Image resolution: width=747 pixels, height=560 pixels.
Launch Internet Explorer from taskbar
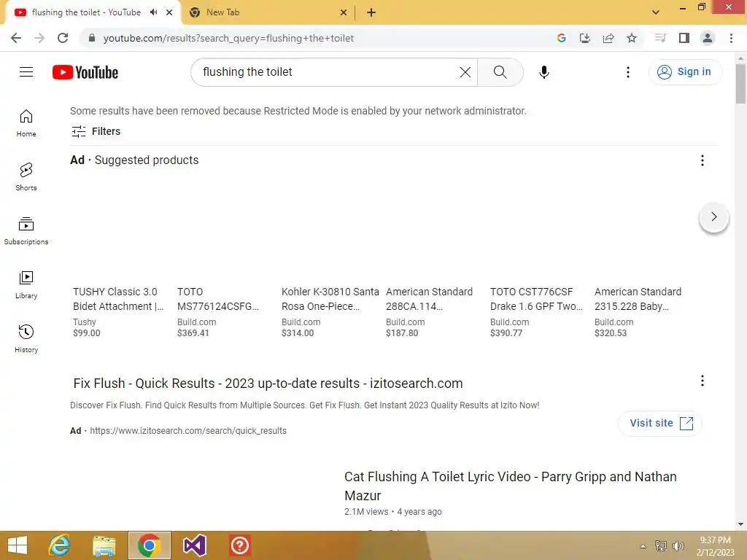click(x=60, y=545)
